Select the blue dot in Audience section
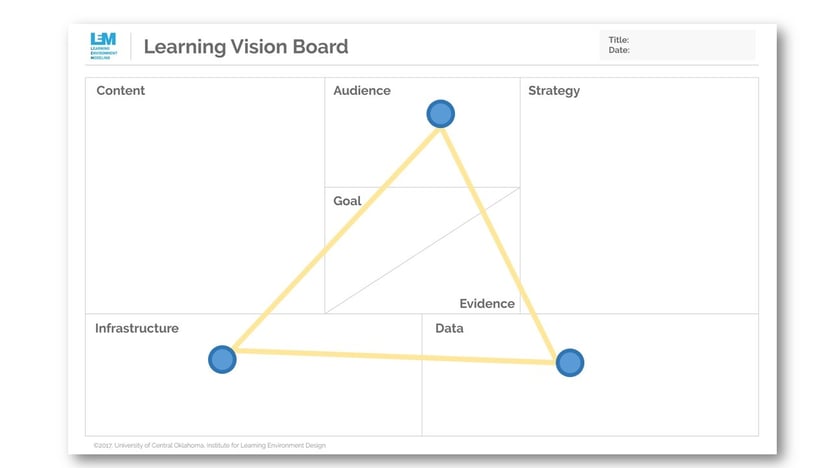The image size is (832, 468). coord(440,114)
